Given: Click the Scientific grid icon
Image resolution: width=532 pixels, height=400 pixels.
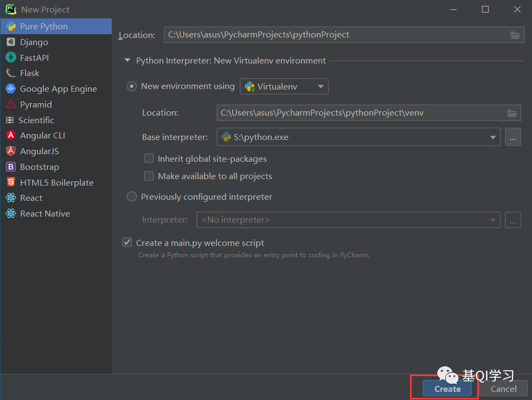Looking at the screenshot, I should point(10,120).
